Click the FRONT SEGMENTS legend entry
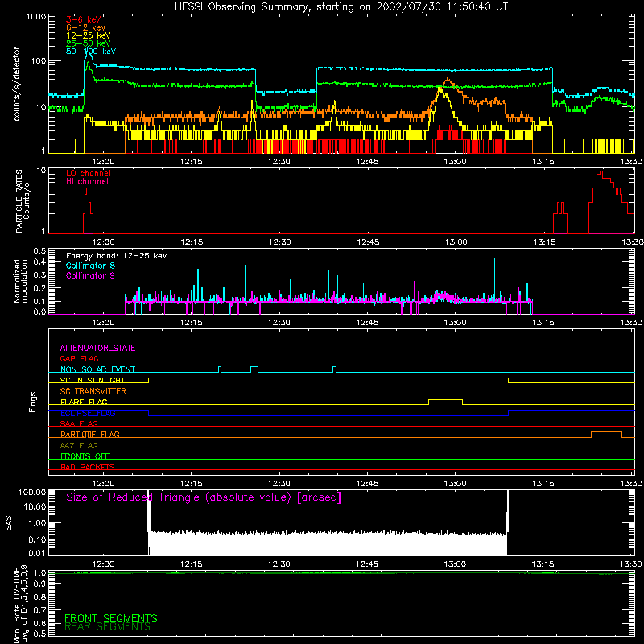644x644 pixels. coord(111,618)
